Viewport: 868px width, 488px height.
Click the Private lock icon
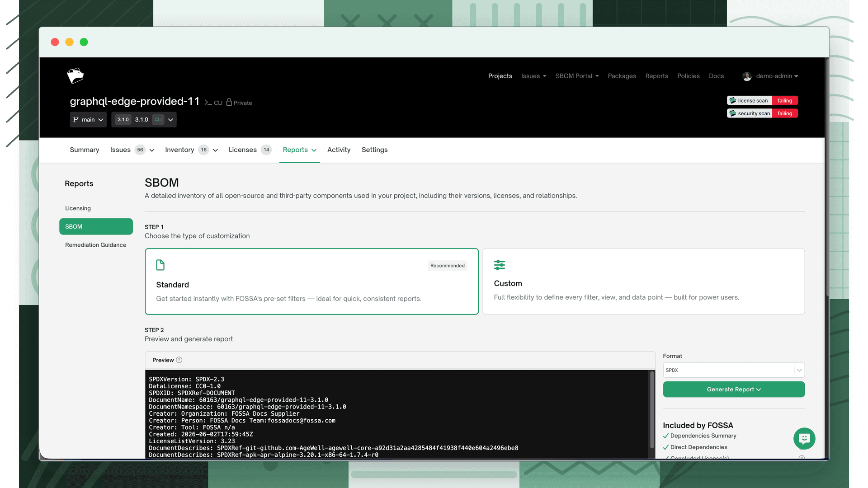pos(229,102)
